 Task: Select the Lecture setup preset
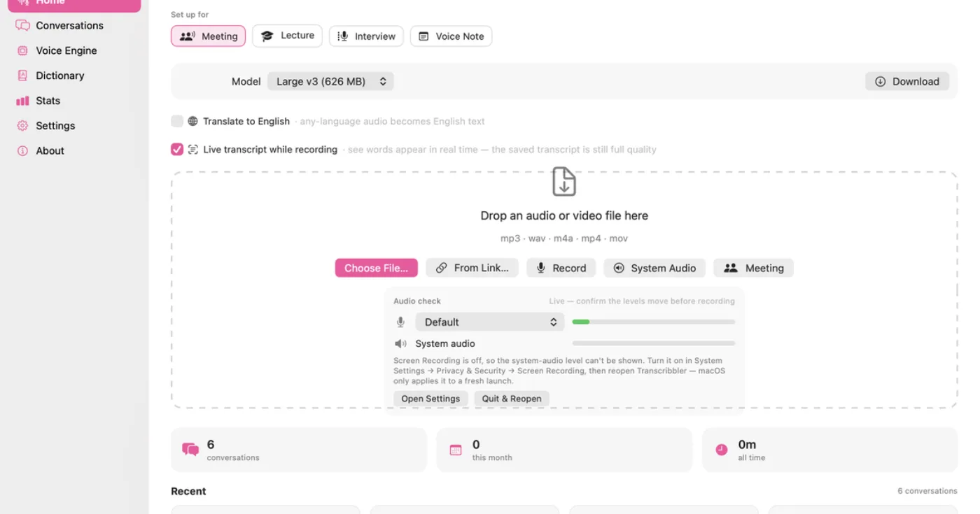pos(287,36)
